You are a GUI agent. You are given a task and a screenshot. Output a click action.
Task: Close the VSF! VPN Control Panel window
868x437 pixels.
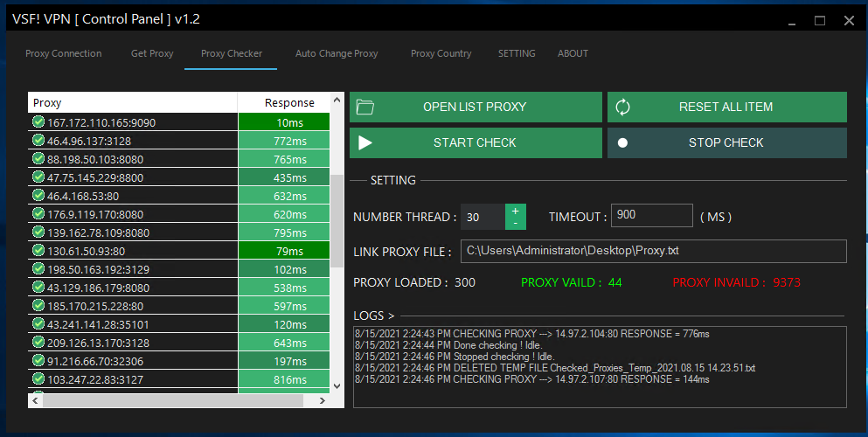click(849, 21)
